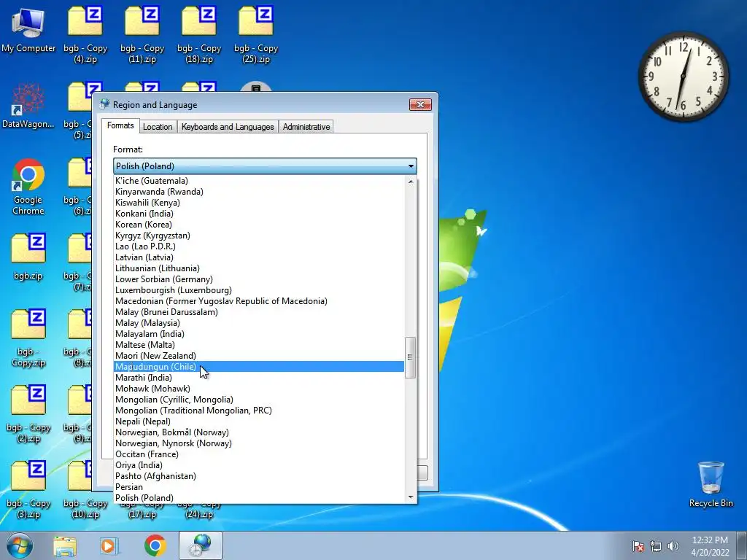747x560 pixels.
Task: Open the Recycle Bin
Action: point(711,484)
